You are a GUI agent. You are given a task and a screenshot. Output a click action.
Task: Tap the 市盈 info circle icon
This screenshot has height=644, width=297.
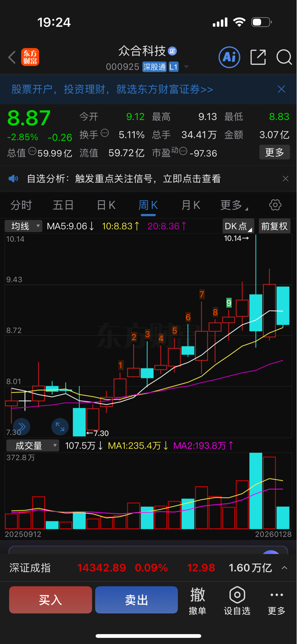[183, 151]
